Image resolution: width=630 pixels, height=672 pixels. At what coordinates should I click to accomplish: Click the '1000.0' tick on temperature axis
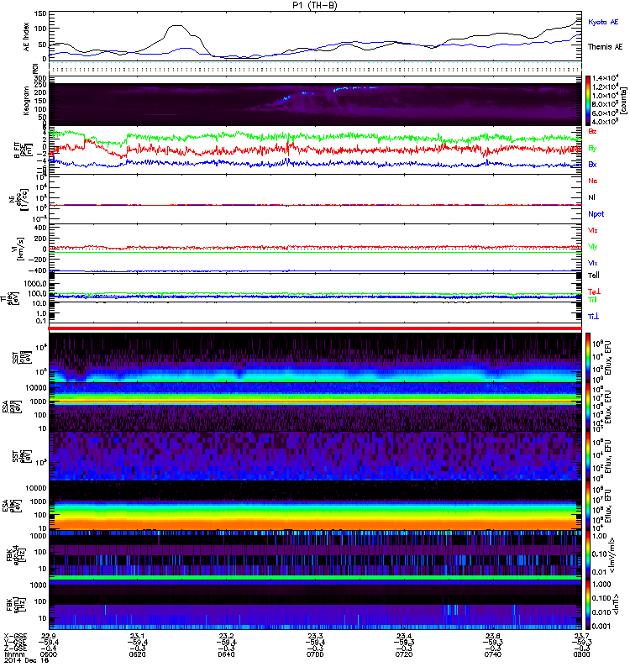(x=34, y=283)
